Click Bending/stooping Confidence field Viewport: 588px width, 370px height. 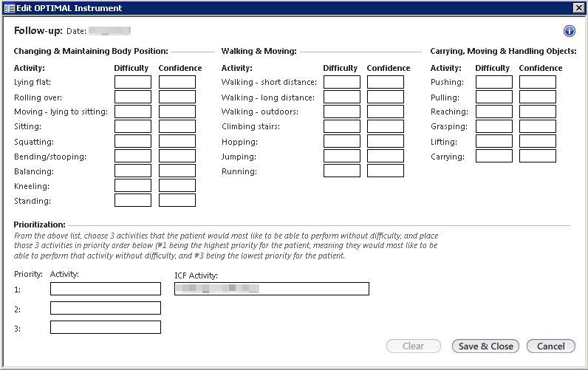coord(177,156)
